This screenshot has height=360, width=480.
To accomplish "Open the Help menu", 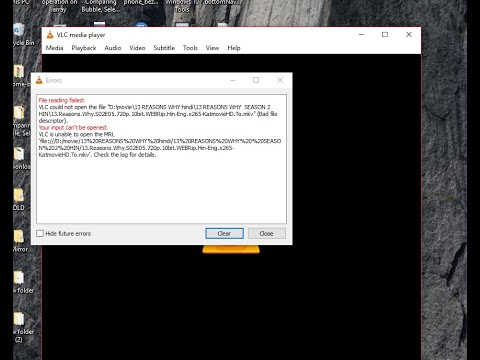I will click(234, 48).
